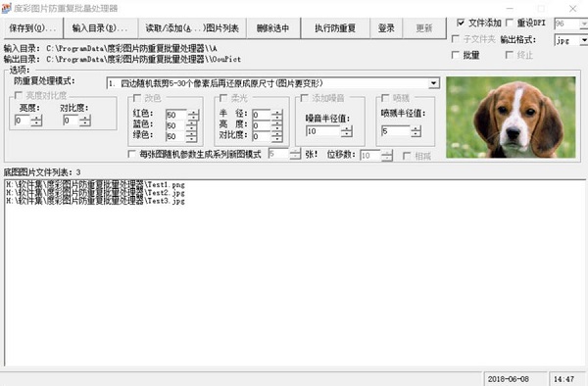Click the 半径 spinner arrows

pyautogui.click(x=276, y=115)
